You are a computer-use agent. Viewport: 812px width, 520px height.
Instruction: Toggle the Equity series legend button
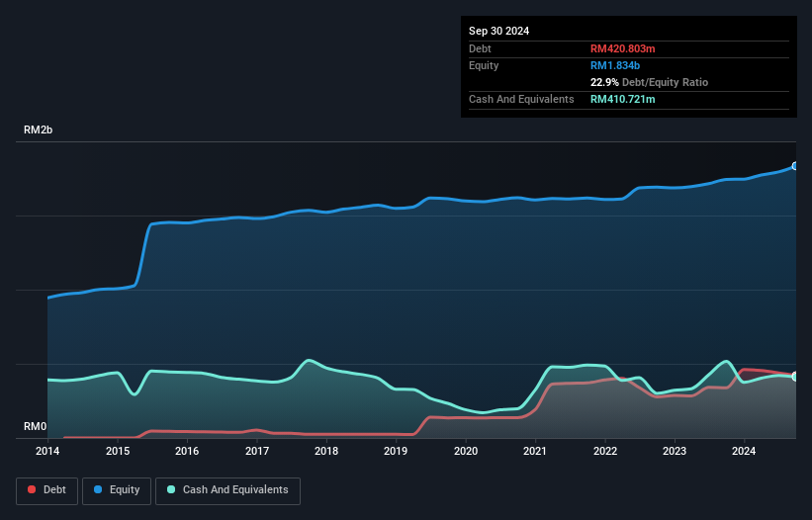117,491
